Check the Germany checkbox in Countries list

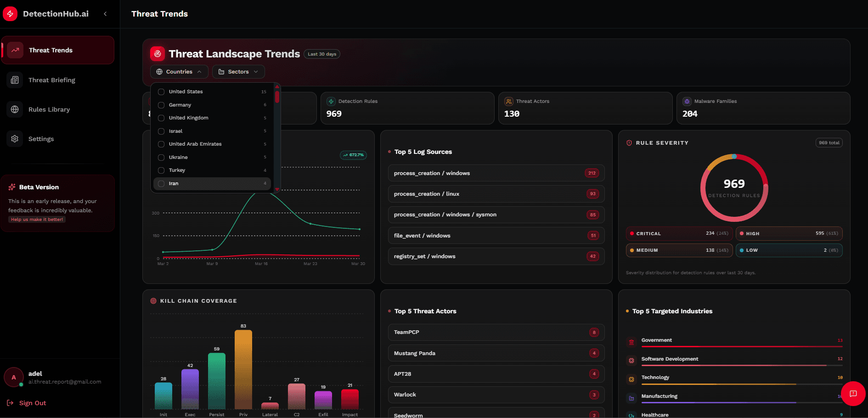[x=161, y=105]
